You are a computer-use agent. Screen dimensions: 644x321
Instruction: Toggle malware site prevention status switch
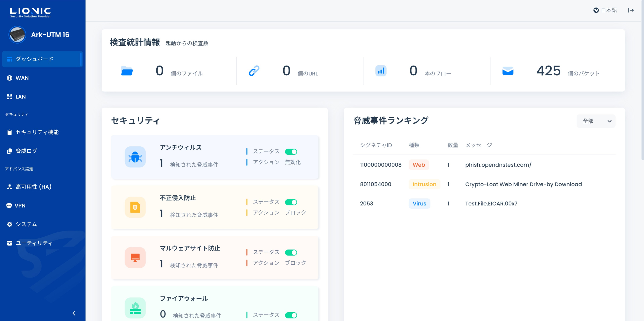(291, 252)
